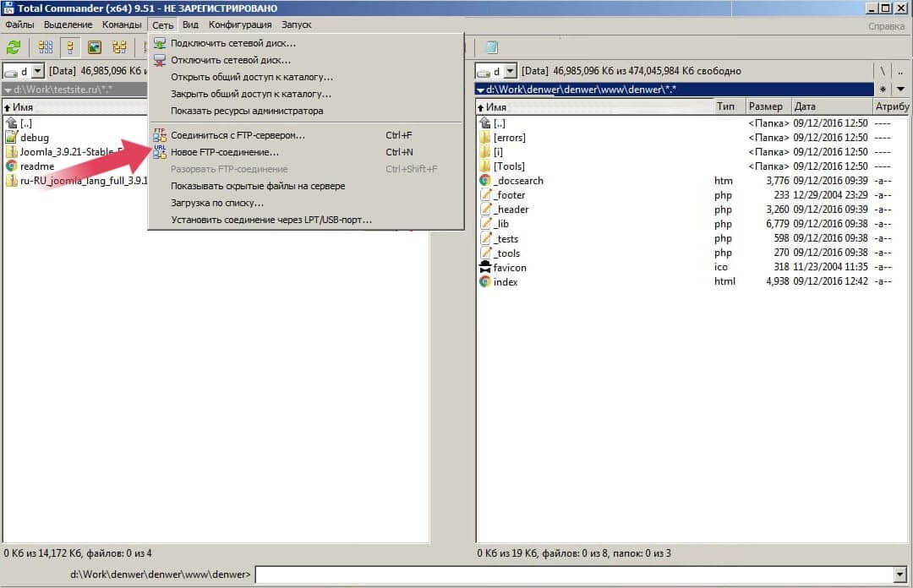Click the green refresh panel toolbar icon

pos(14,47)
